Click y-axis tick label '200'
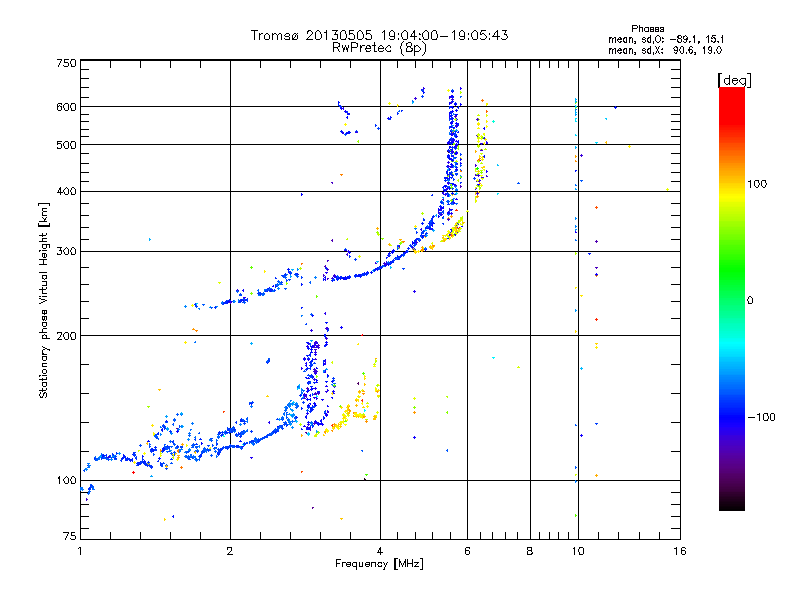The width and height of the screenshot is (800, 600). pos(66,336)
